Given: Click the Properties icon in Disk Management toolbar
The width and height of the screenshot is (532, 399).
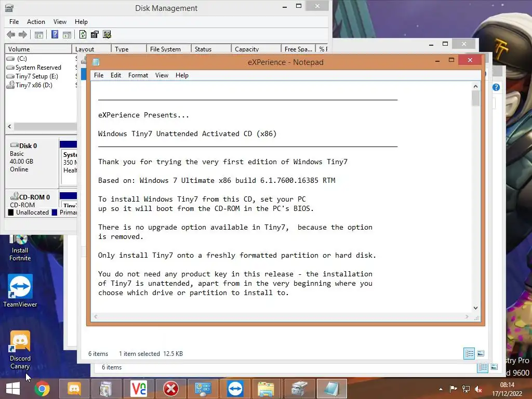Looking at the screenshot, I should [x=95, y=34].
